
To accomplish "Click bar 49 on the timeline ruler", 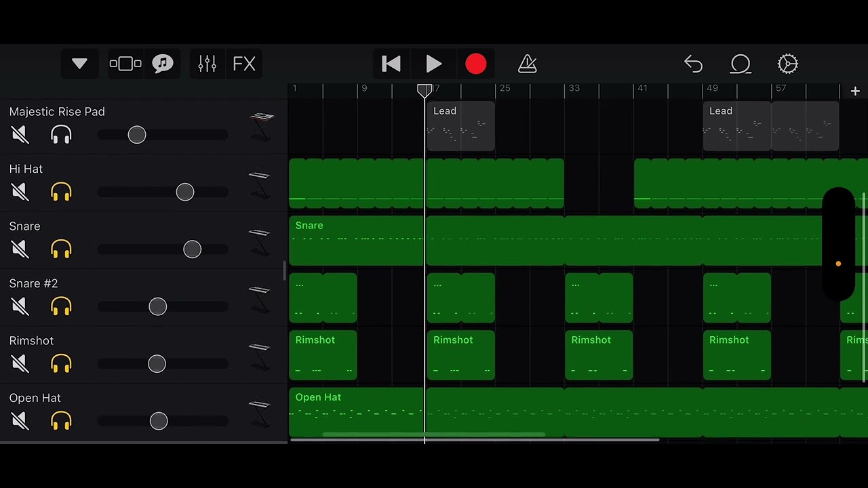I will (712, 88).
